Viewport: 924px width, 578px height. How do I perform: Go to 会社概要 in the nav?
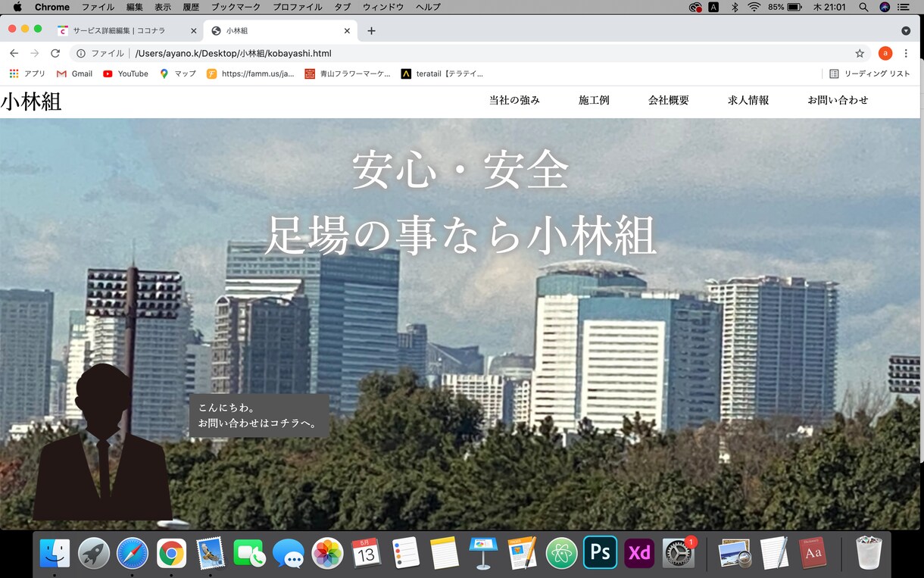pos(669,100)
